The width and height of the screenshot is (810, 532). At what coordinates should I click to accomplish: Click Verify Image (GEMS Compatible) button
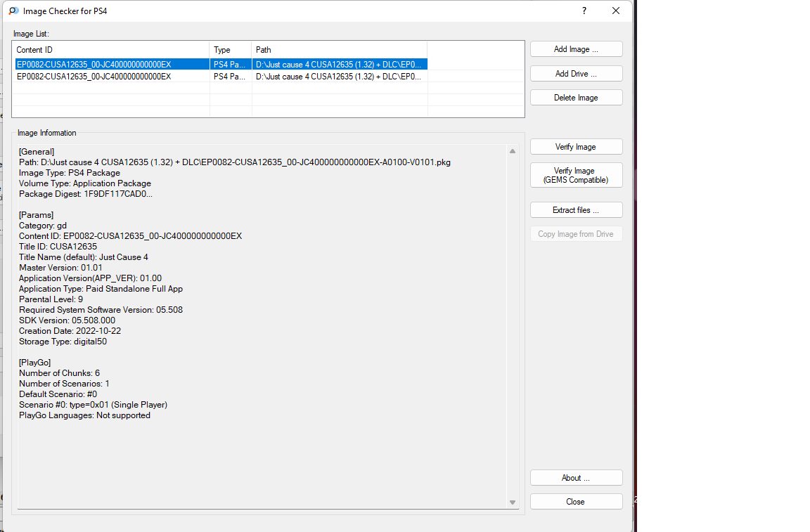click(576, 175)
